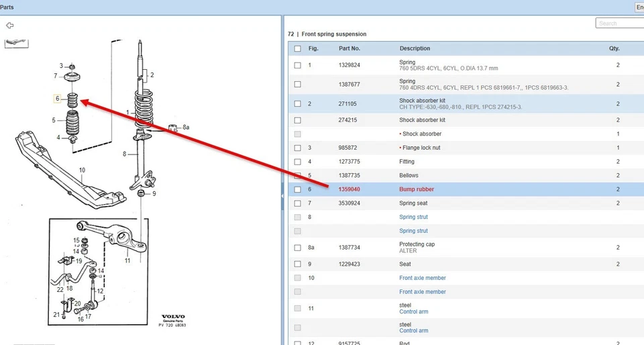Click the back arrow icon
The height and width of the screenshot is (345, 644).
pos(10,26)
